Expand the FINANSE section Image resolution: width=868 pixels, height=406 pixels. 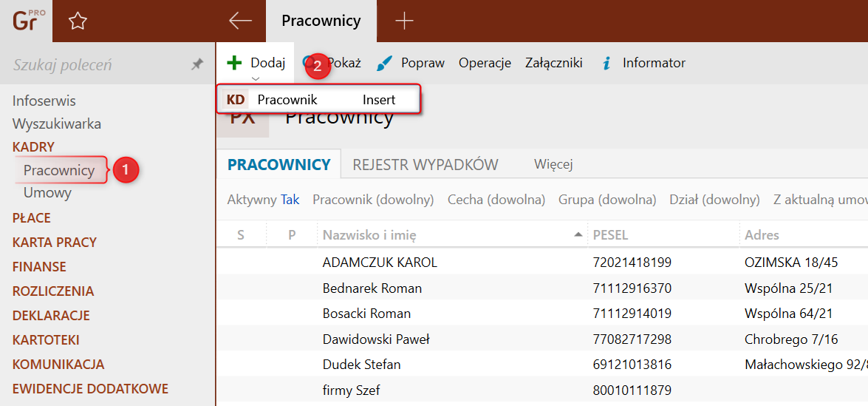(39, 266)
